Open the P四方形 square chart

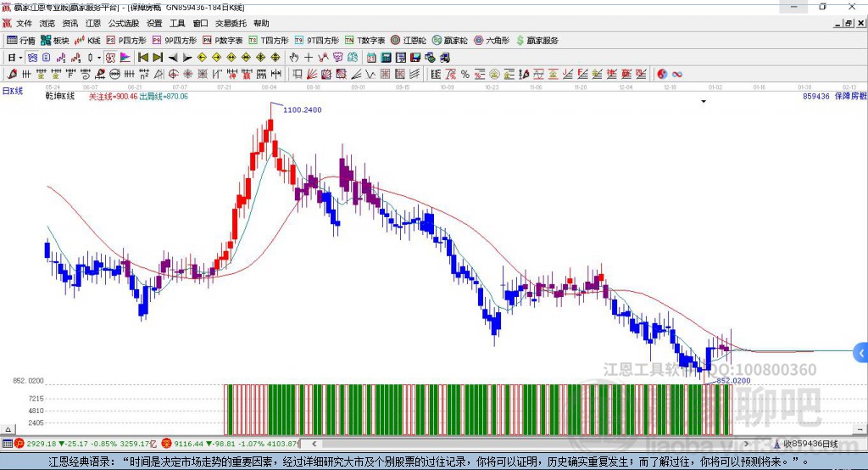click(126, 40)
